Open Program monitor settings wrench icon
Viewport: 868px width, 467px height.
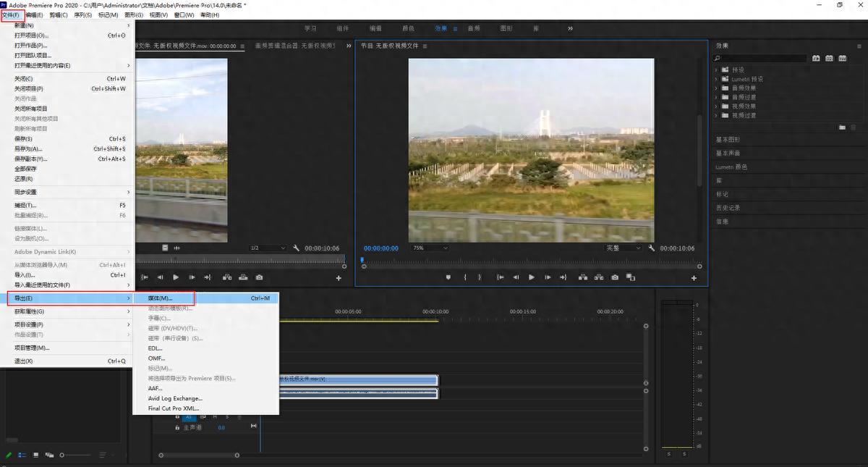652,248
